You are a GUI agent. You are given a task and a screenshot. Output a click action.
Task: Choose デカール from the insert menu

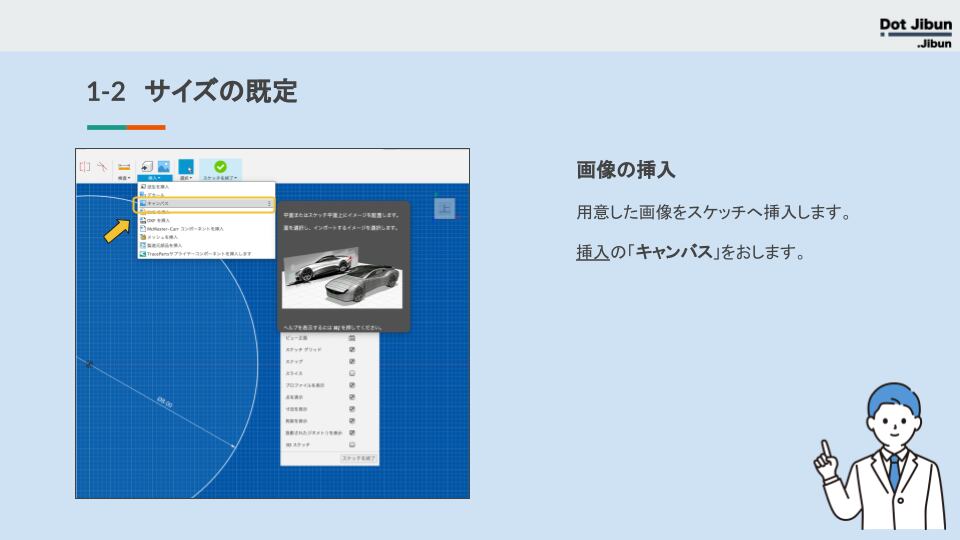[206, 195]
